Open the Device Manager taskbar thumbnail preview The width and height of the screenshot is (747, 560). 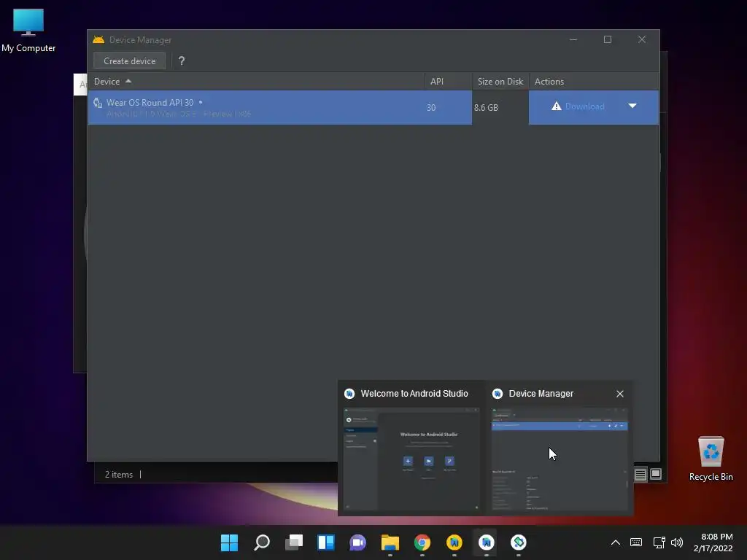(x=560, y=459)
